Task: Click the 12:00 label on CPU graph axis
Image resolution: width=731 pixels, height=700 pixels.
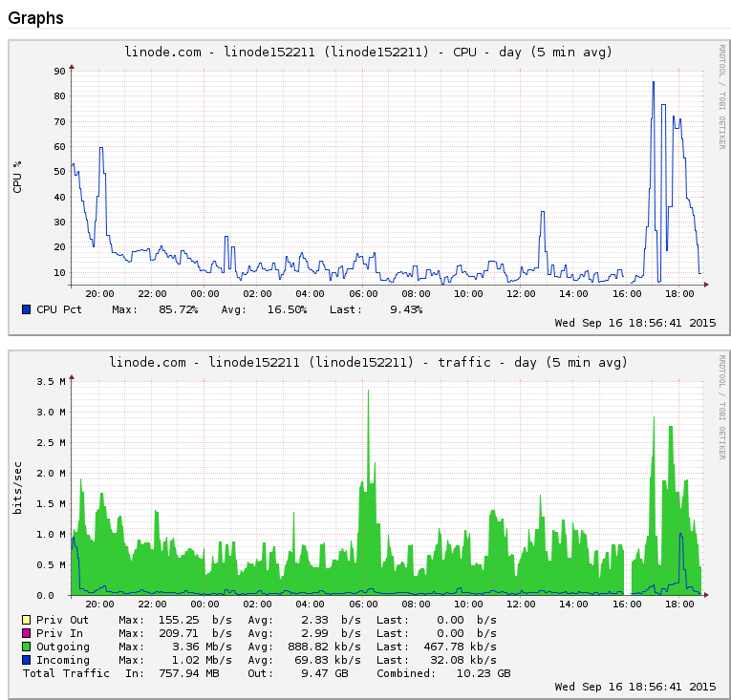Action: pyautogui.click(x=521, y=293)
